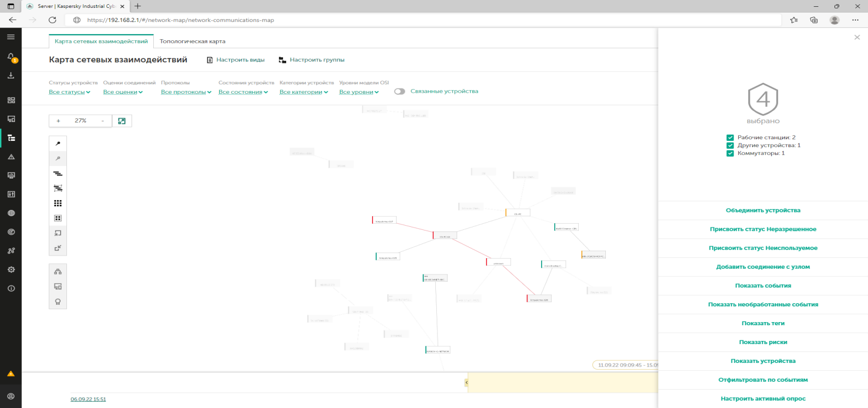Enable the Связанные устройства toggle
The height and width of the screenshot is (408, 868).
click(400, 91)
